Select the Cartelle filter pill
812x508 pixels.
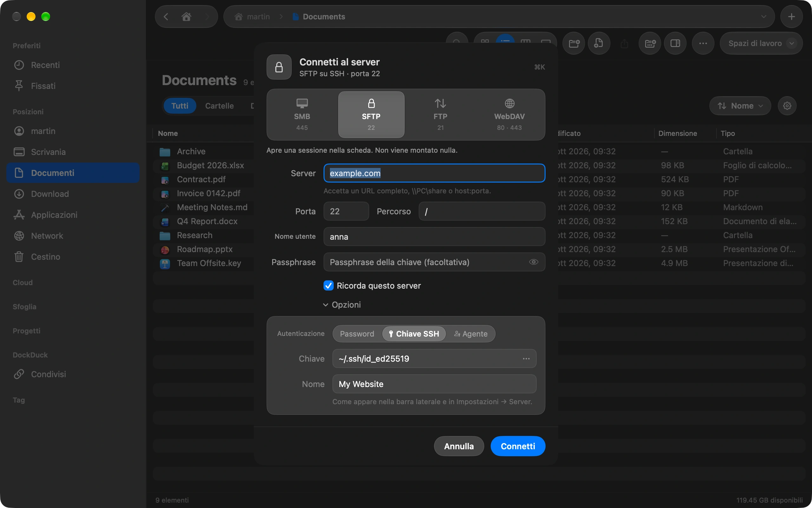click(219, 106)
